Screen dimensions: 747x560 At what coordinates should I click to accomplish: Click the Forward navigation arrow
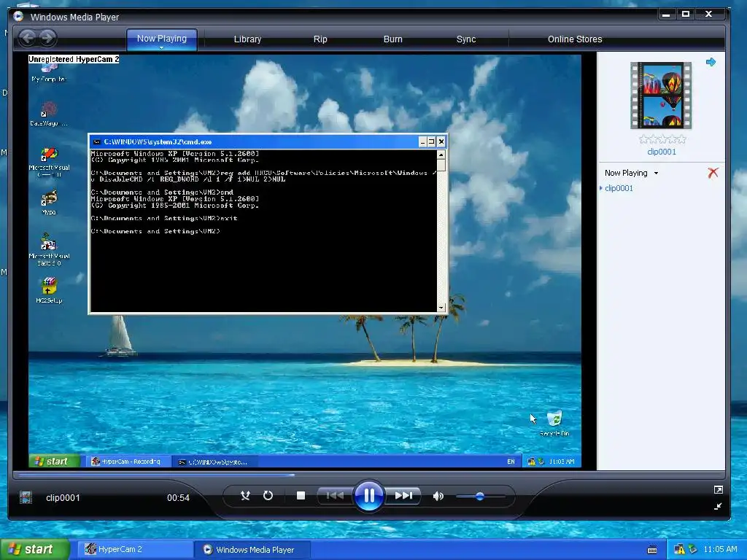(47, 38)
